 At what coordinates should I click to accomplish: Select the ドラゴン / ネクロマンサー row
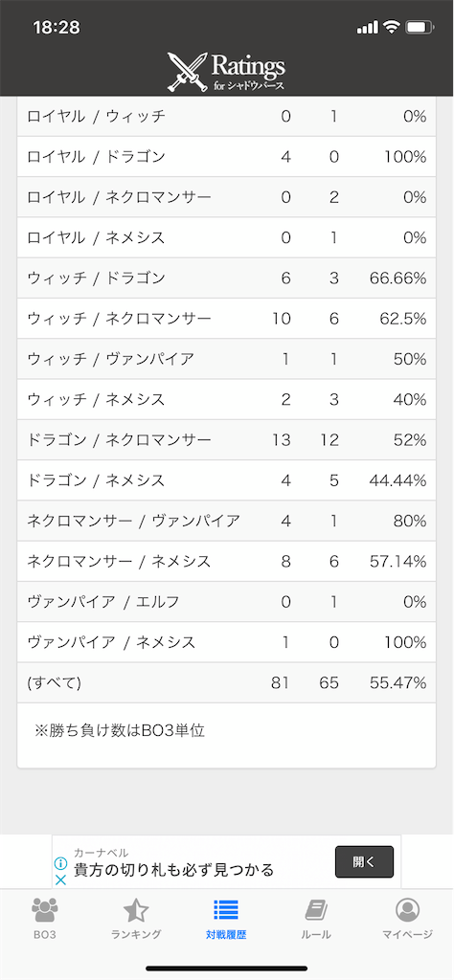(x=226, y=440)
